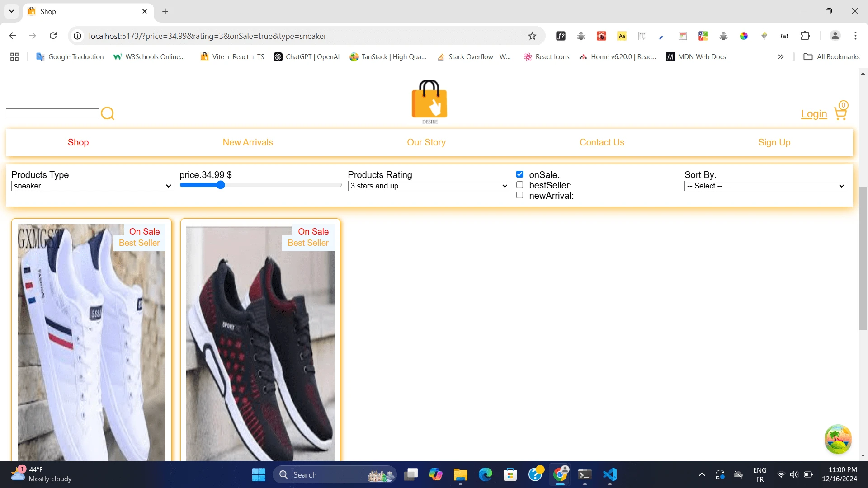This screenshot has width=868, height=488.
Task: Open browser extensions puzzle icon
Action: 805,36
